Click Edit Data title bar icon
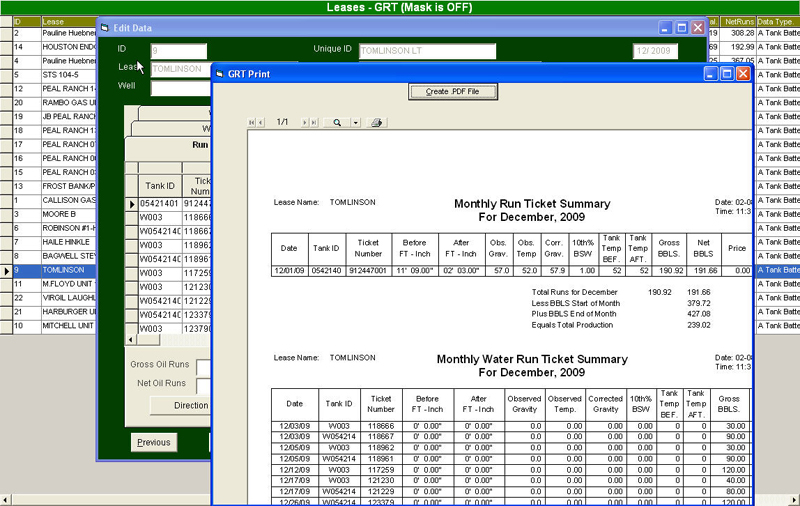Image resolution: width=800 pixels, height=506 pixels. (x=105, y=28)
